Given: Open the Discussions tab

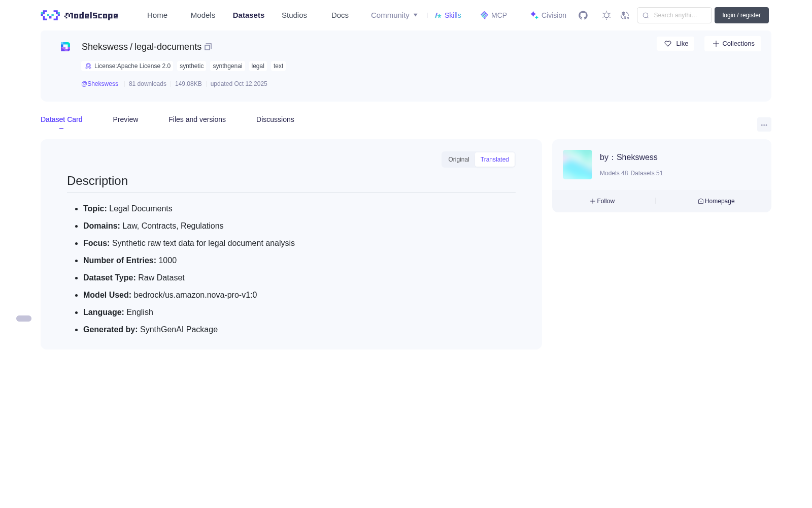Looking at the screenshot, I should pyautogui.click(x=275, y=119).
